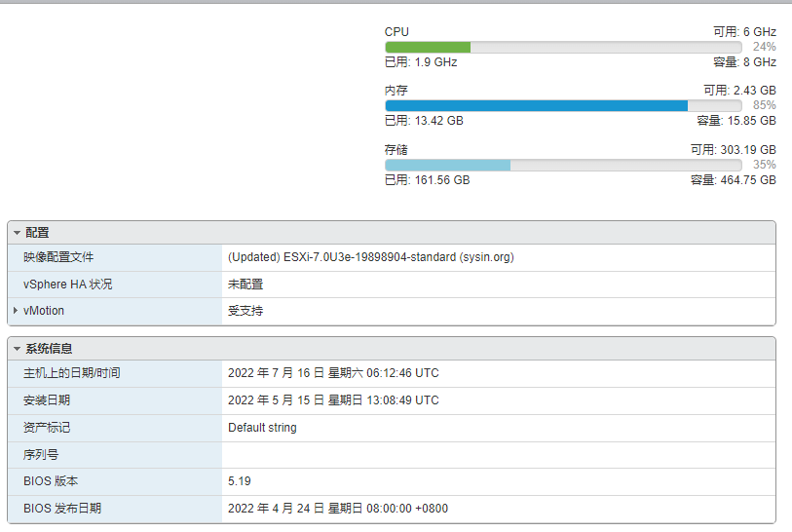
Task: Click the memory 容量: 15.85 GB text
Action: click(x=736, y=121)
